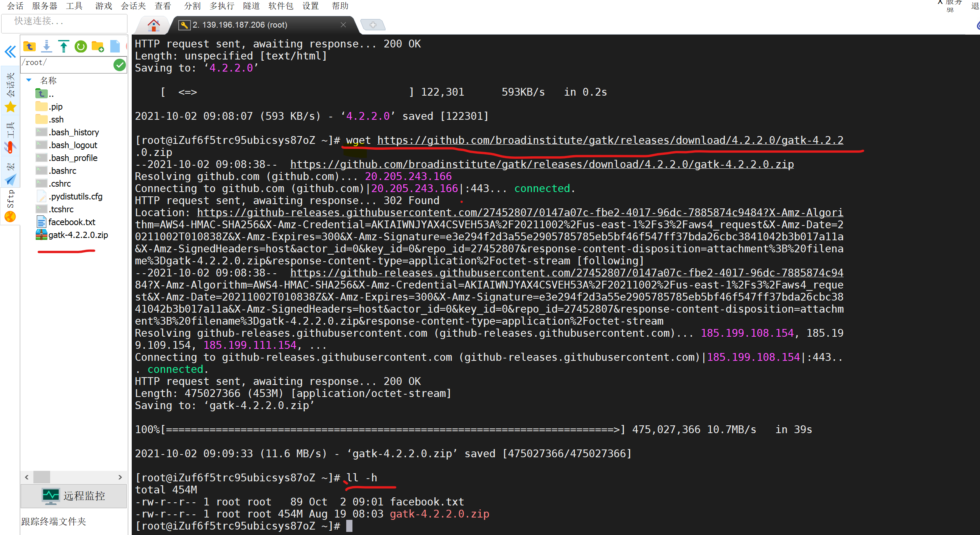Toggle 跟踪终端文件夹 option

54,521
